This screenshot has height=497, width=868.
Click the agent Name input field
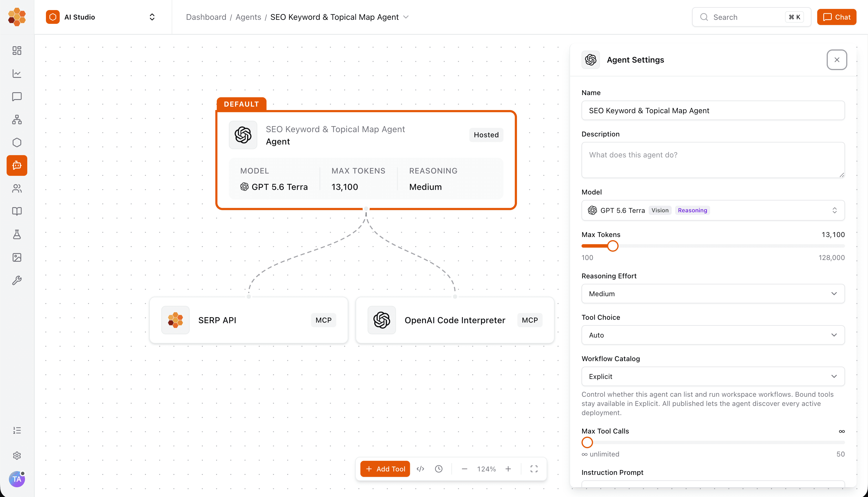tap(713, 110)
